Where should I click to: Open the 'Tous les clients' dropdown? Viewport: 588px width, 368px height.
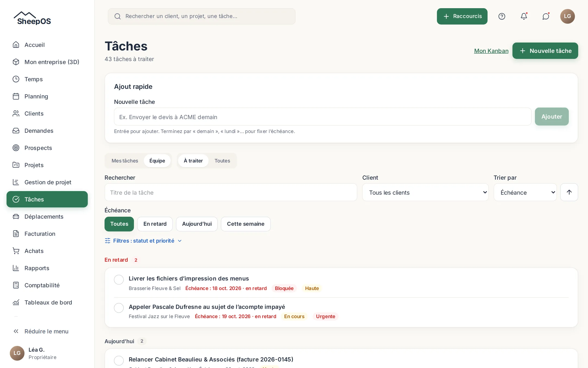425,192
